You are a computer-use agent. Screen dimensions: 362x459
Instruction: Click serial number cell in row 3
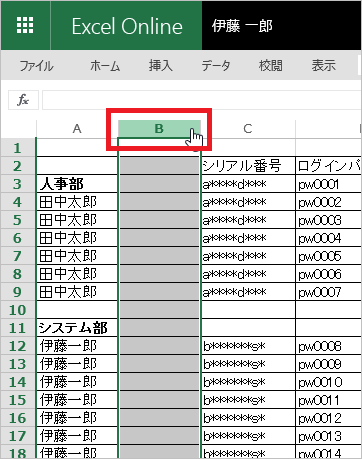(248, 184)
